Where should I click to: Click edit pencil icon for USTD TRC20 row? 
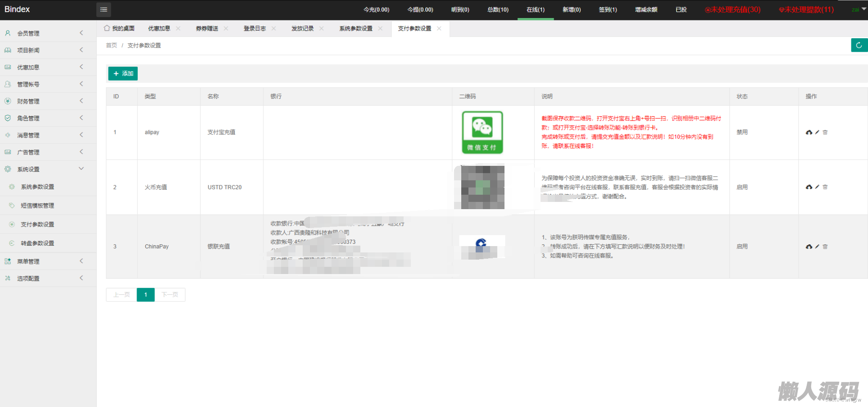(817, 187)
